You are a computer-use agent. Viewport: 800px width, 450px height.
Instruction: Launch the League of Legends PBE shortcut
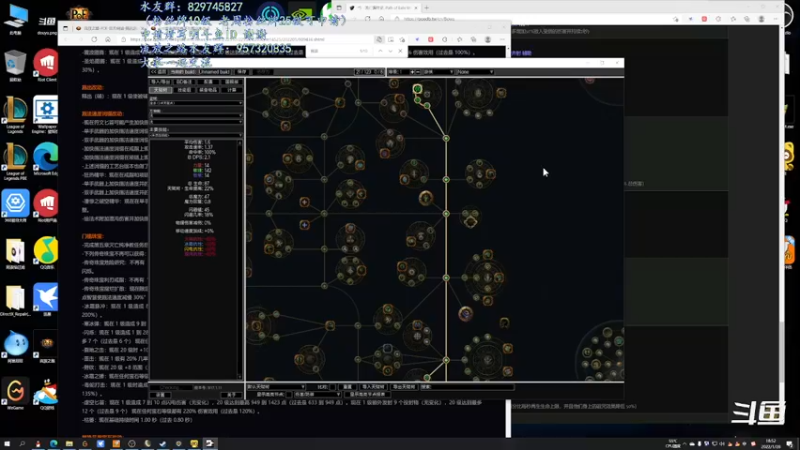15,161
